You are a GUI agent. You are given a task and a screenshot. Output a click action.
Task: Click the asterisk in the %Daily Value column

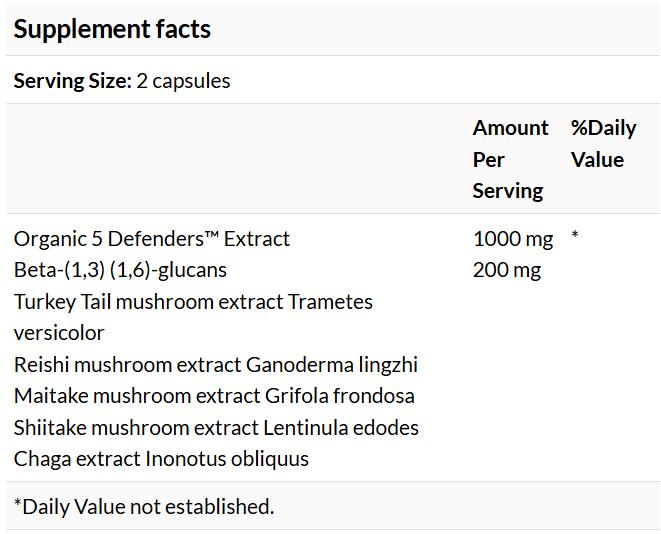575,238
